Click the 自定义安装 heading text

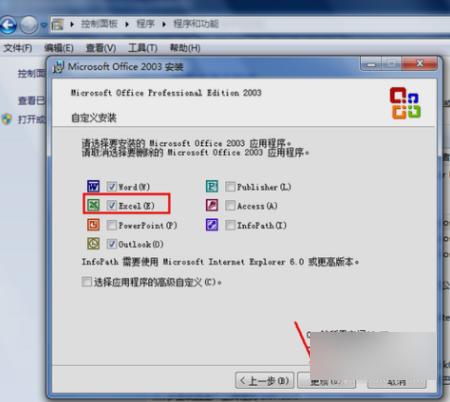pyautogui.click(x=94, y=118)
